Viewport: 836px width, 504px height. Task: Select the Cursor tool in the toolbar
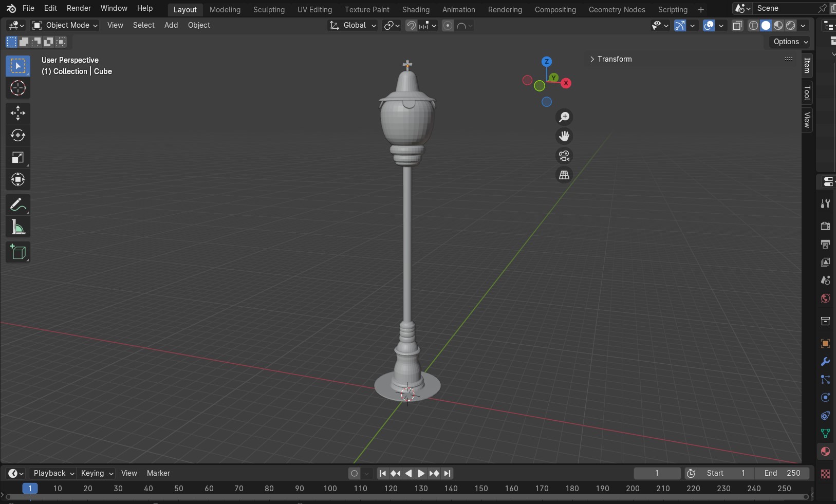point(18,88)
